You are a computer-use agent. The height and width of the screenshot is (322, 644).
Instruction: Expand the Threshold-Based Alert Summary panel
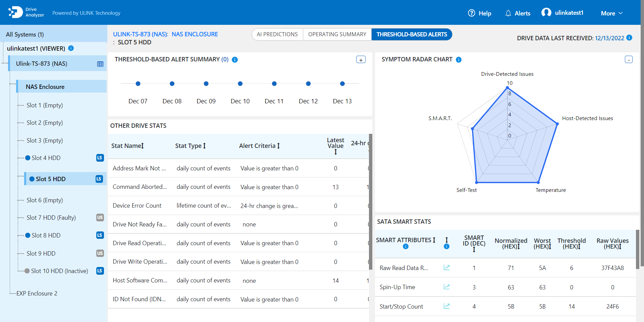click(x=361, y=60)
